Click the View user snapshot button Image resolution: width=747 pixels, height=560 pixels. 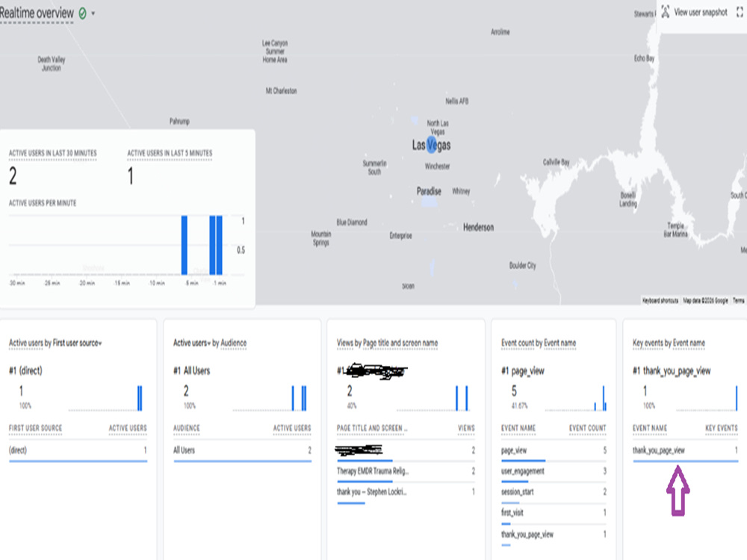[695, 13]
